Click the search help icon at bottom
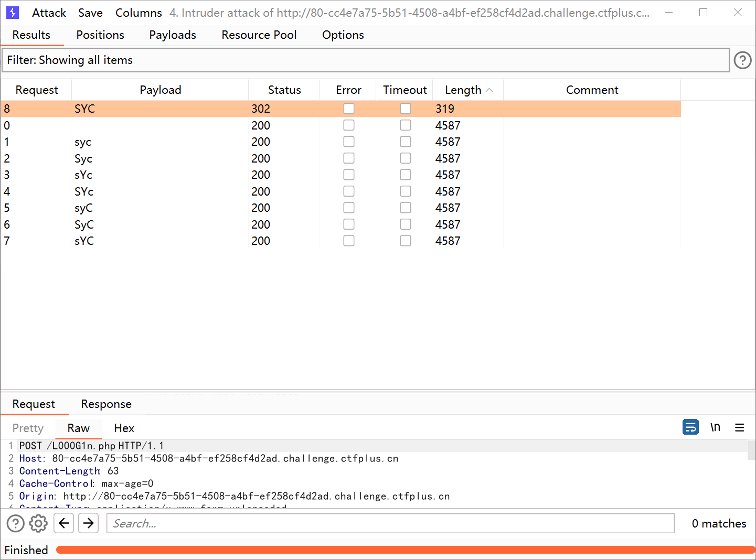 point(15,523)
